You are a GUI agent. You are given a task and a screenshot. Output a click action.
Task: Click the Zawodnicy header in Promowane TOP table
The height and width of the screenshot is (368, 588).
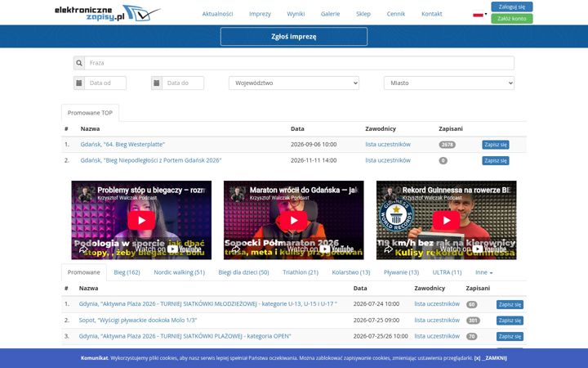(381, 129)
